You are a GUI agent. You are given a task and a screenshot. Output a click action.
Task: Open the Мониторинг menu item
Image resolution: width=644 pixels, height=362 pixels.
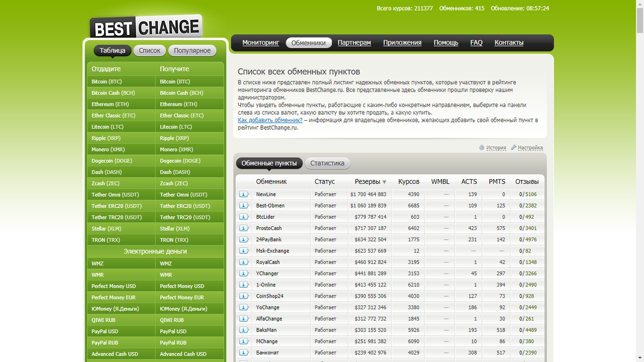pyautogui.click(x=261, y=43)
